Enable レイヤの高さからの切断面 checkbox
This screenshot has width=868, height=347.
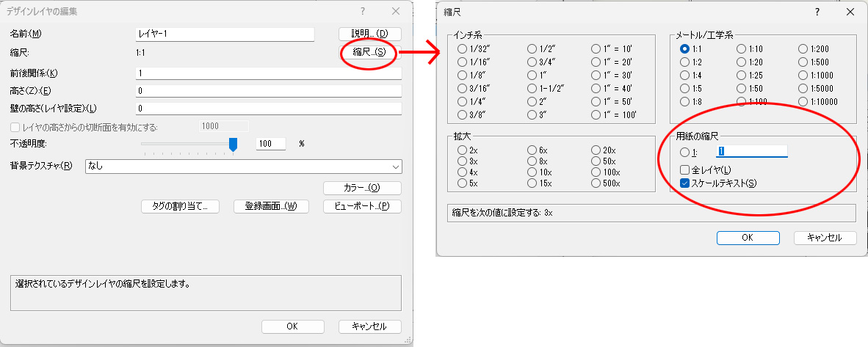(x=16, y=128)
